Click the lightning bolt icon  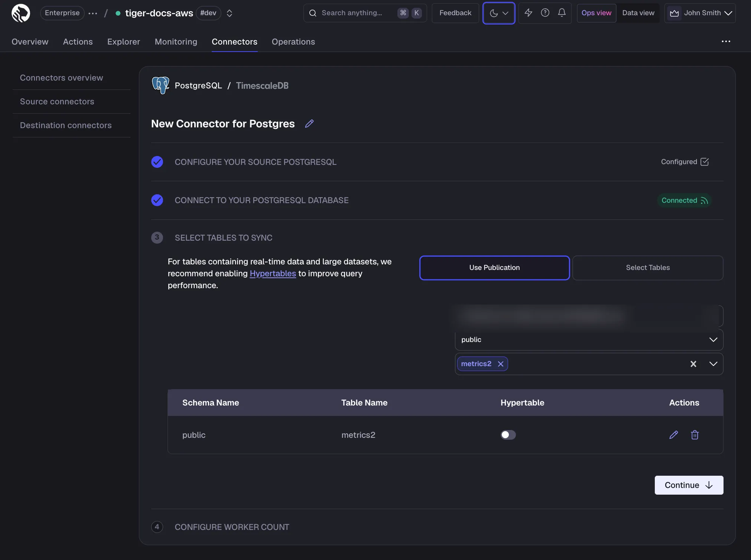click(x=528, y=13)
